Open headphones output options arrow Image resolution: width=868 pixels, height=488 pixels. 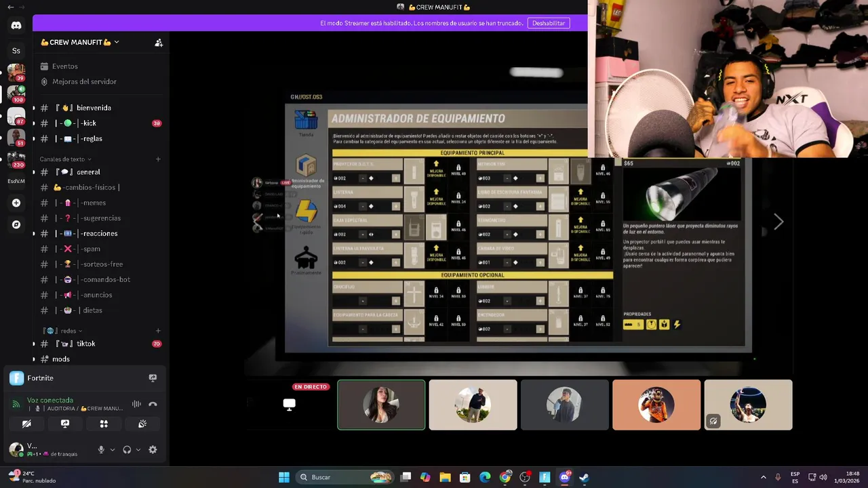pos(138,449)
